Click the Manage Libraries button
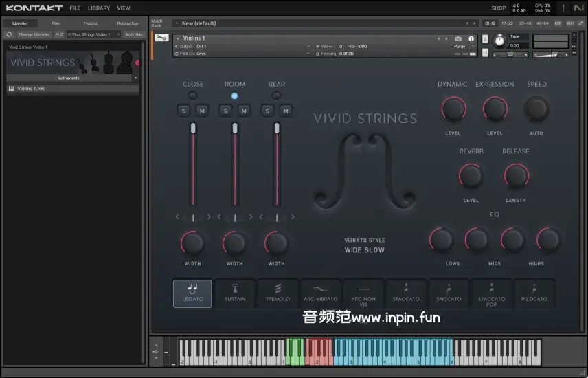Viewport: 588px width, 378px height. (34, 34)
